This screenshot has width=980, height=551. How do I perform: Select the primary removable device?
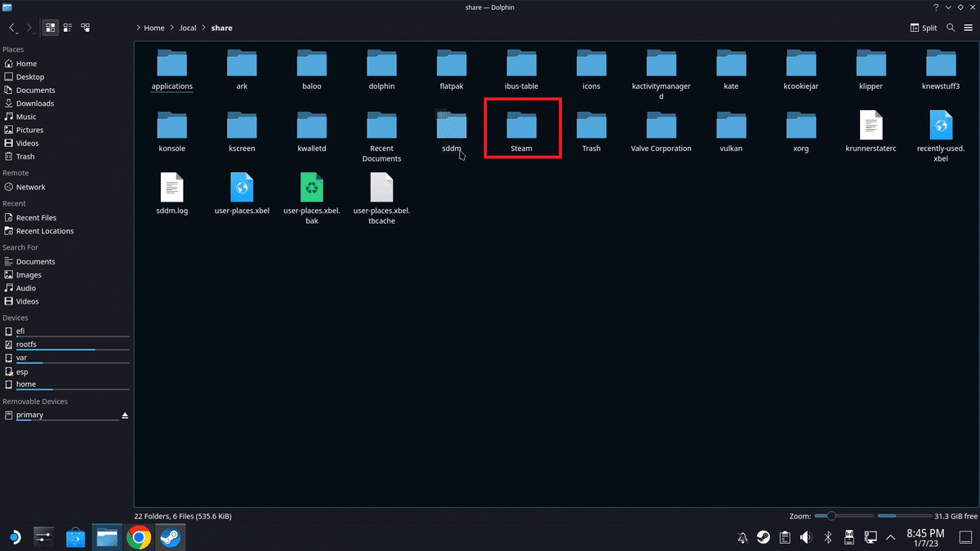pyautogui.click(x=60, y=415)
